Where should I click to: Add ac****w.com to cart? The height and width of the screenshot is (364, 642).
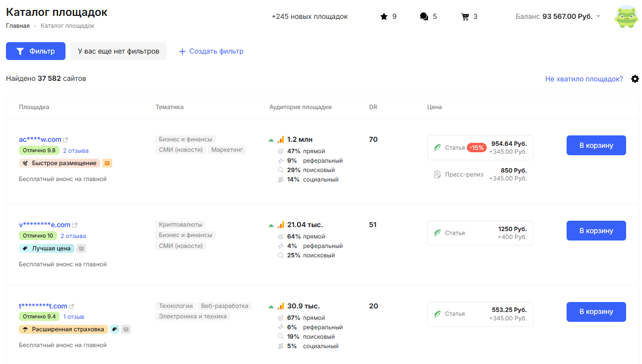coord(596,145)
